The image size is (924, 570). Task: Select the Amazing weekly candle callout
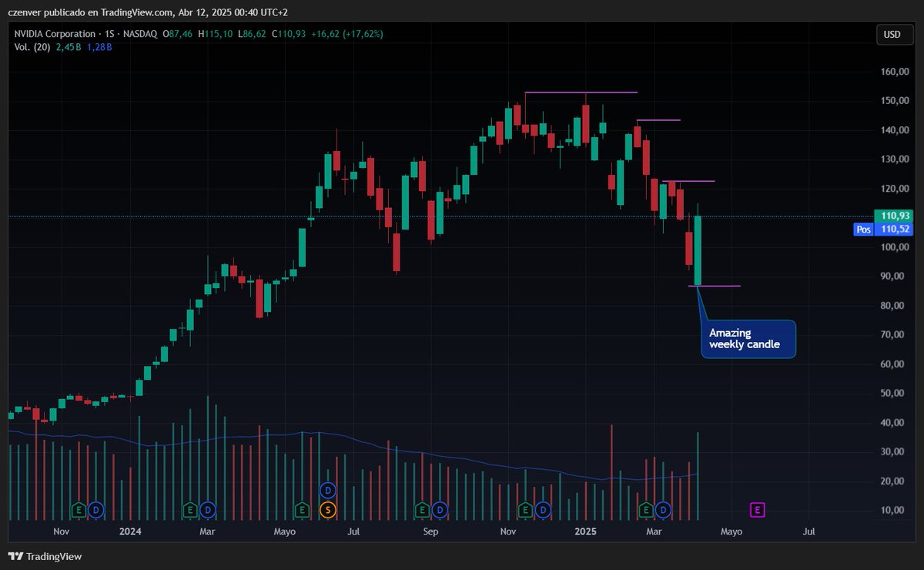coord(748,339)
